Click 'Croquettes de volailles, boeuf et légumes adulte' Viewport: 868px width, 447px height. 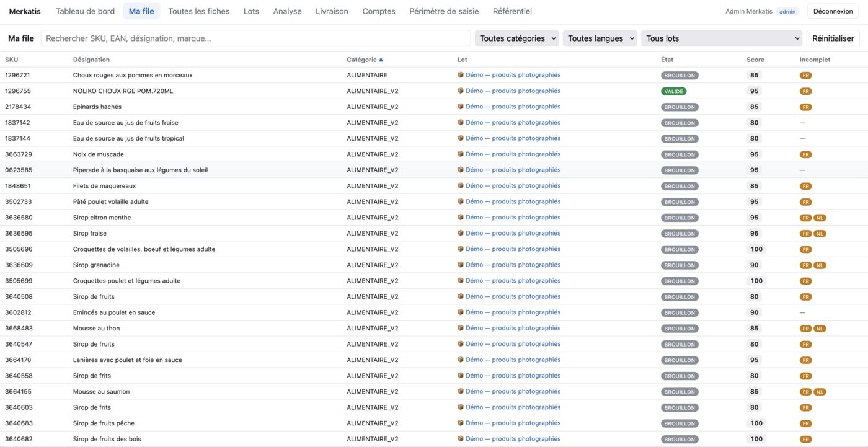click(x=144, y=249)
